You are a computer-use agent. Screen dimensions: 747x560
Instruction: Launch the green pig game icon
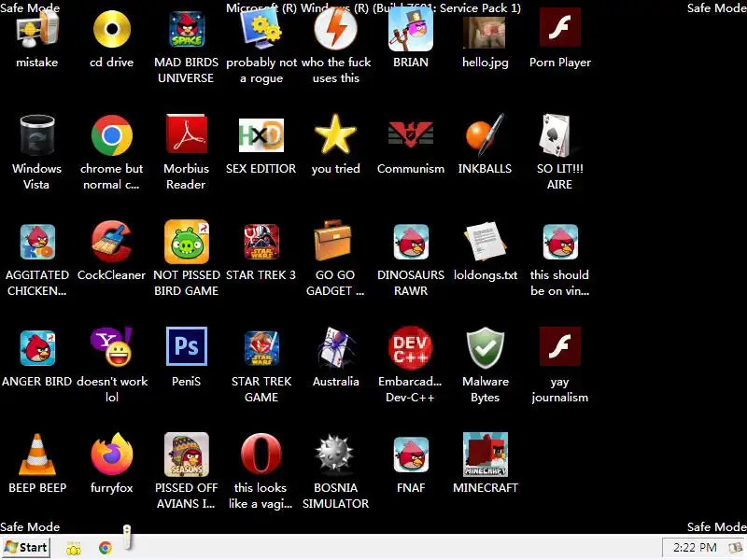[x=186, y=242]
